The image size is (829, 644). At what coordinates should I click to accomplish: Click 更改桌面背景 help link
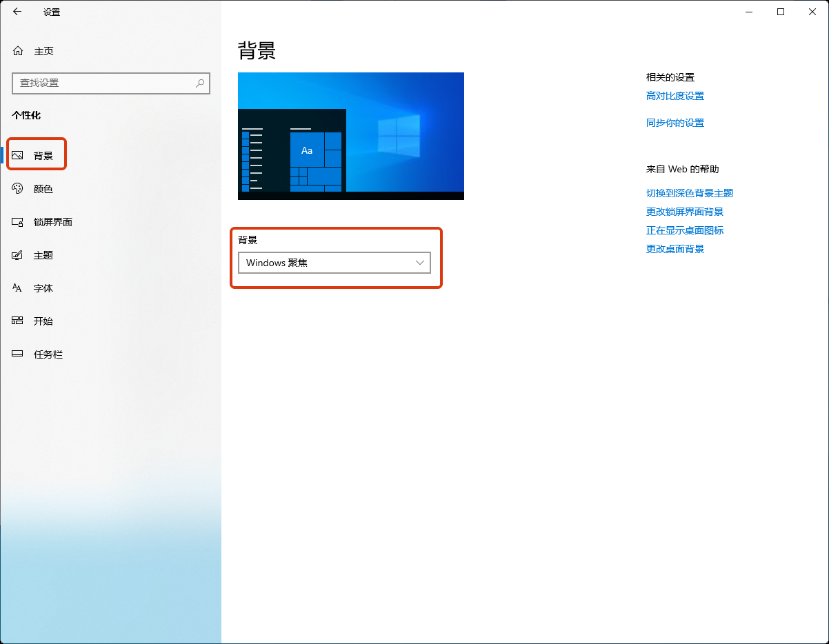[675, 249]
